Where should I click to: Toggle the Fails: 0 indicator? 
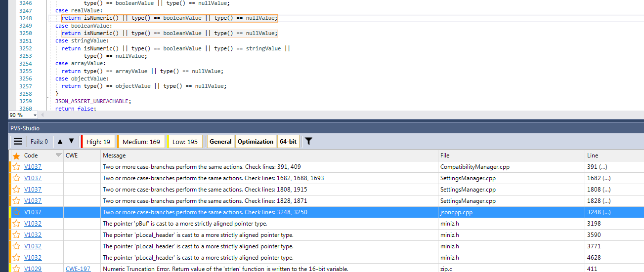pyautogui.click(x=39, y=142)
